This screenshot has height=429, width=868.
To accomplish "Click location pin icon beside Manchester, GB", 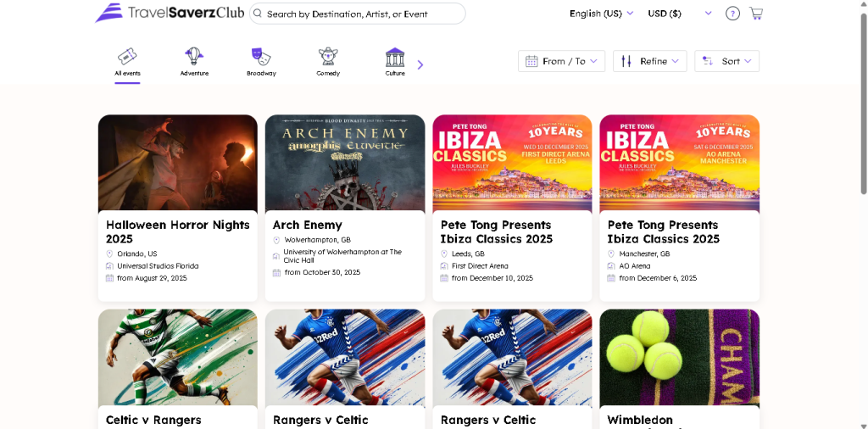I will 611,253.
